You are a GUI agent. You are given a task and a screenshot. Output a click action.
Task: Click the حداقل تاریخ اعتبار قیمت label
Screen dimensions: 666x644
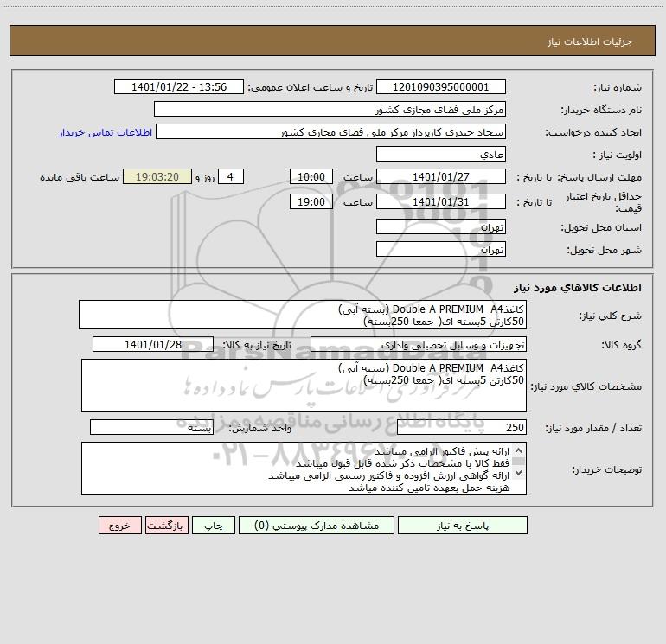(604, 202)
